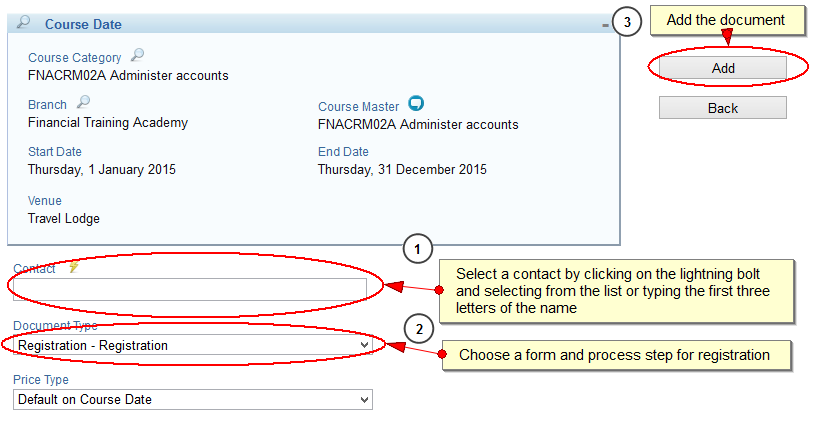The height and width of the screenshot is (431, 820).
Task: Open the Course Category lookup magnifier
Action: (x=138, y=54)
